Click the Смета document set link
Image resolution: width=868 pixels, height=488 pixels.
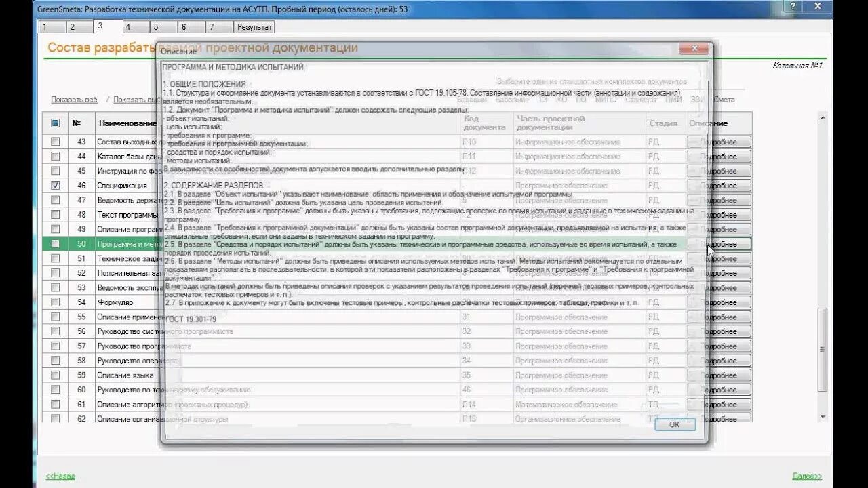[x=724, y=100]
